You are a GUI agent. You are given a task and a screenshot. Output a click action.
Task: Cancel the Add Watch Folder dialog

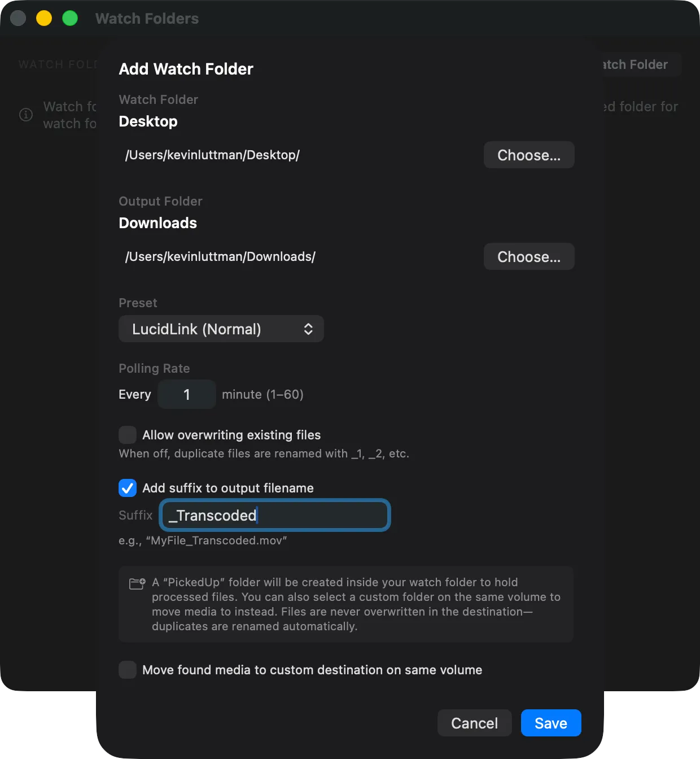pos(474,723)
